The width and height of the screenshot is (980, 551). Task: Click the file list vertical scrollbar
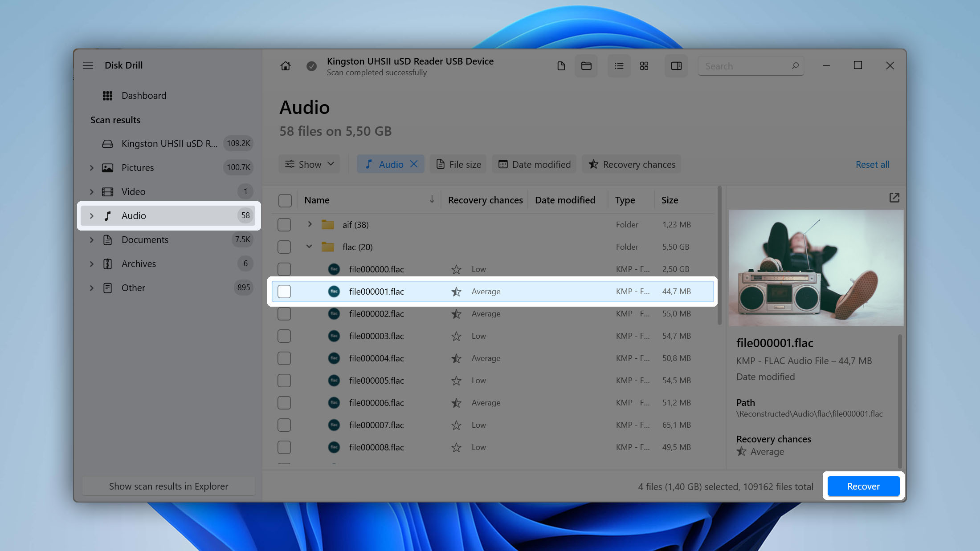point(719,256)
